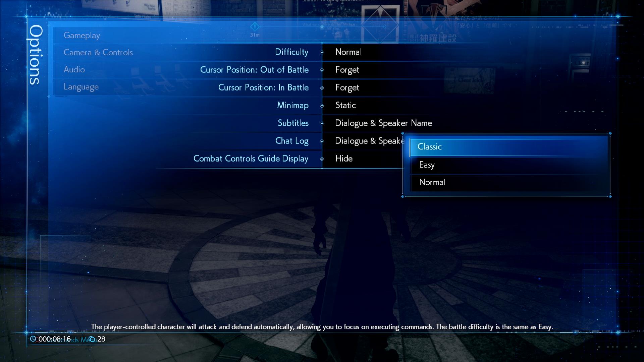Click the left arrow on Subtitles setting
The width and height of the screenshot is (644, 362).
click(x=321, y=123)
